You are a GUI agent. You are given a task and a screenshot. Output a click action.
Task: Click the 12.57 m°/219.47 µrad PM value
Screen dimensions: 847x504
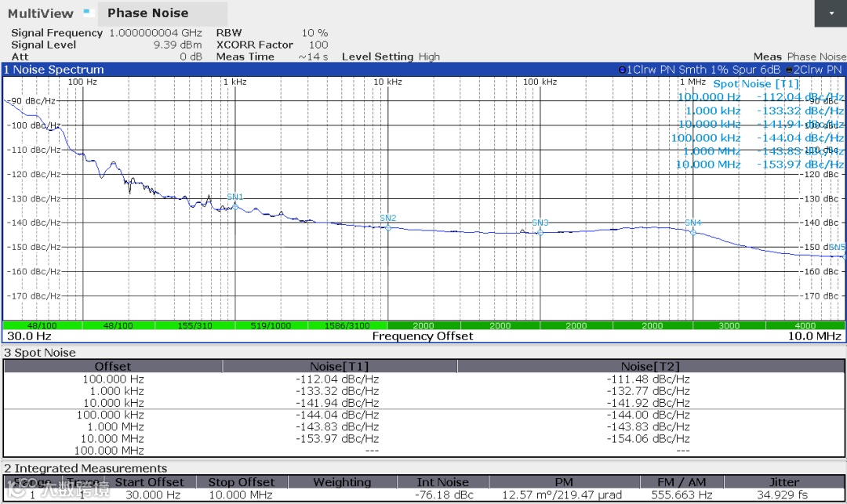(x=562, y=495)
